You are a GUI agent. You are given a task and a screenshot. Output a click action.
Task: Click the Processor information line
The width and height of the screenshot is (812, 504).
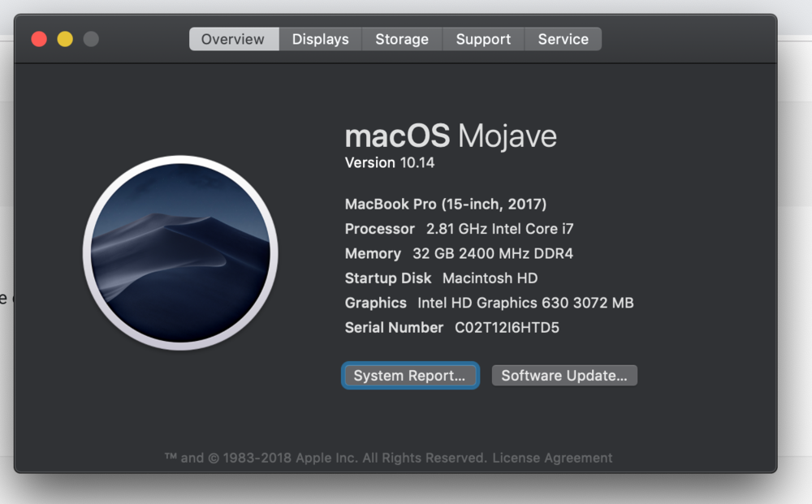pos(459,229)
